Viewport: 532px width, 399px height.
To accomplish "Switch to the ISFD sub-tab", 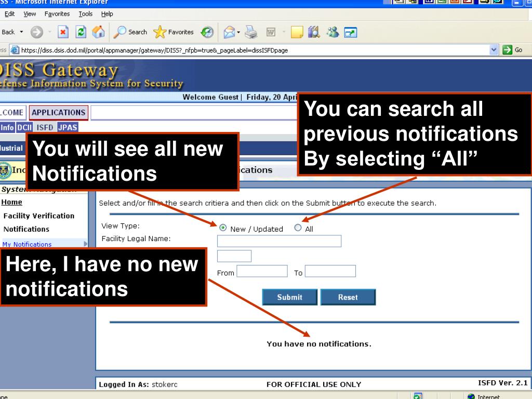I will point(45,128).
